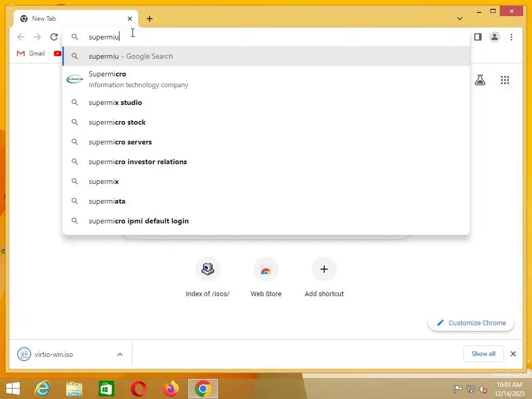Open the Web Store shortcut
The image size is (532, 399).
point(266,278)
